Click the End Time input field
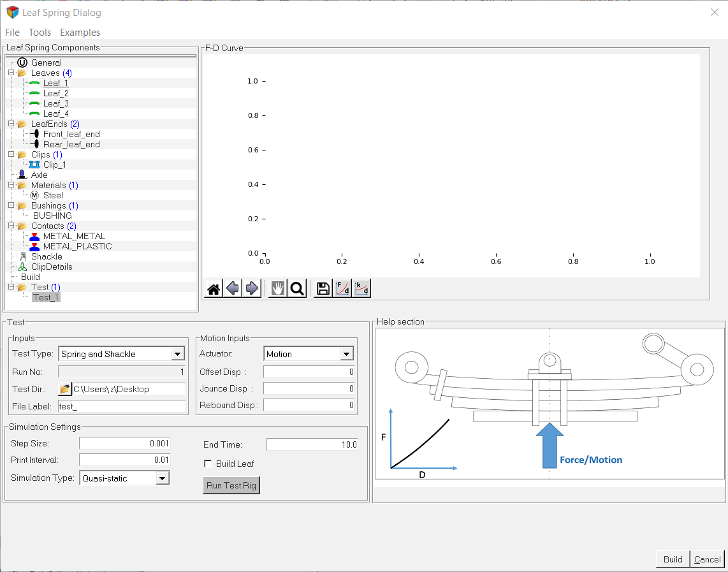Viewport: 728px width, 572px height. click(x=312, y=444)
